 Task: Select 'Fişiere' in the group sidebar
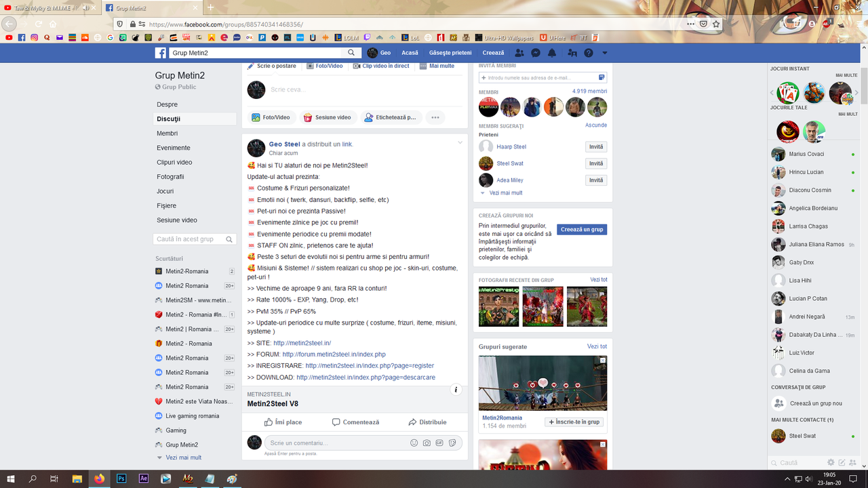pyautogui.click(x=167, y=205)
